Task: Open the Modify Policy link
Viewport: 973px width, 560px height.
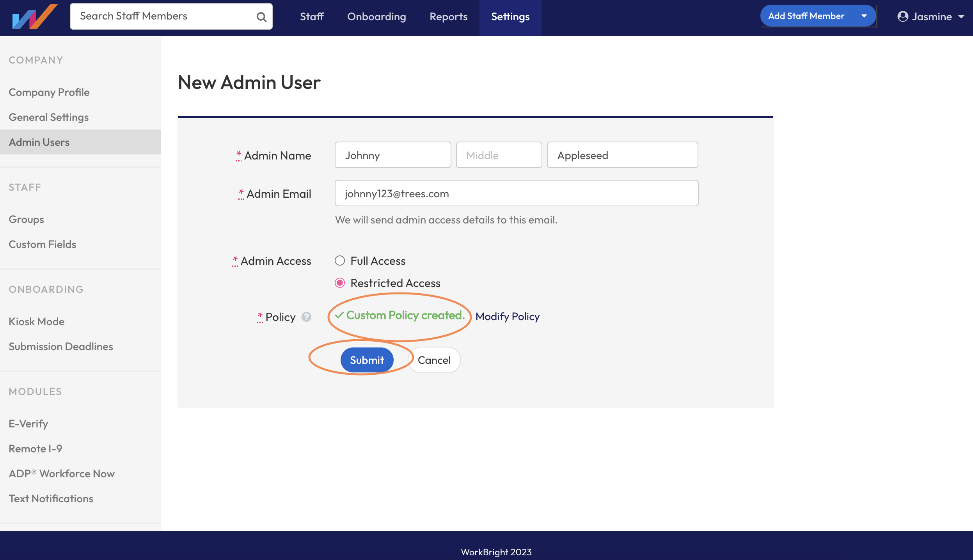Action: point(508,316)
